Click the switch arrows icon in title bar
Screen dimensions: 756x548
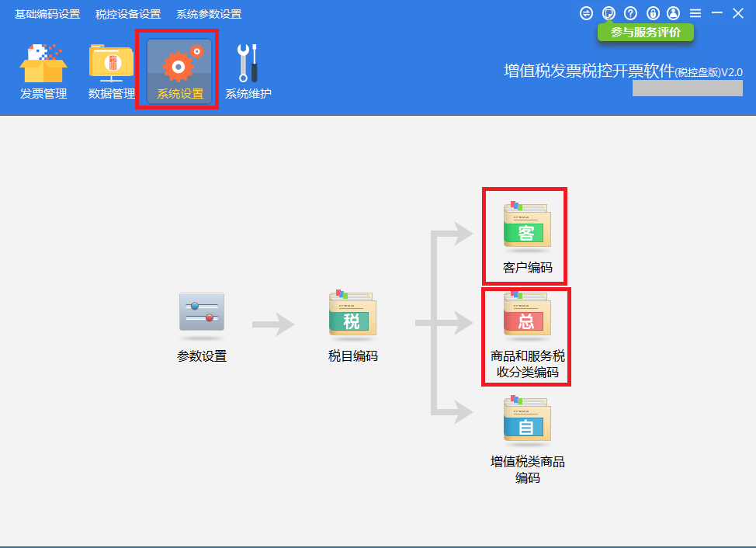(587, 13)
